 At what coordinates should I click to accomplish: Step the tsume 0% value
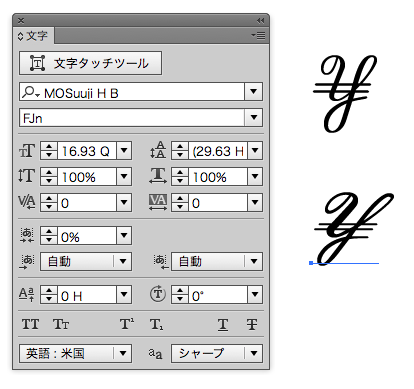coord(49,236)
